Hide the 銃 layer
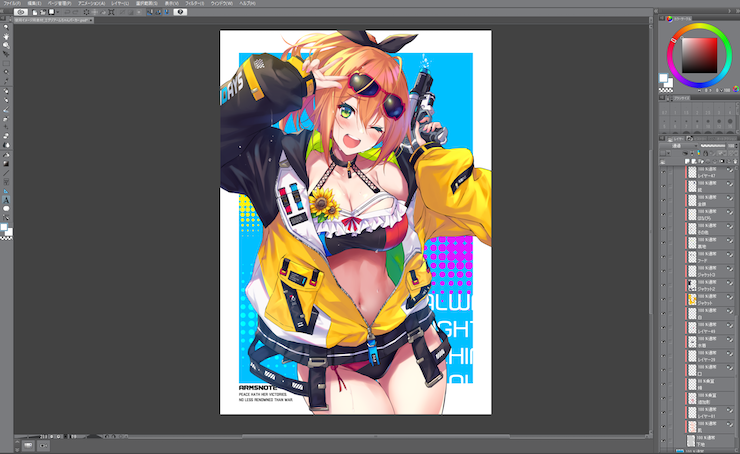 tap(663, 186)
